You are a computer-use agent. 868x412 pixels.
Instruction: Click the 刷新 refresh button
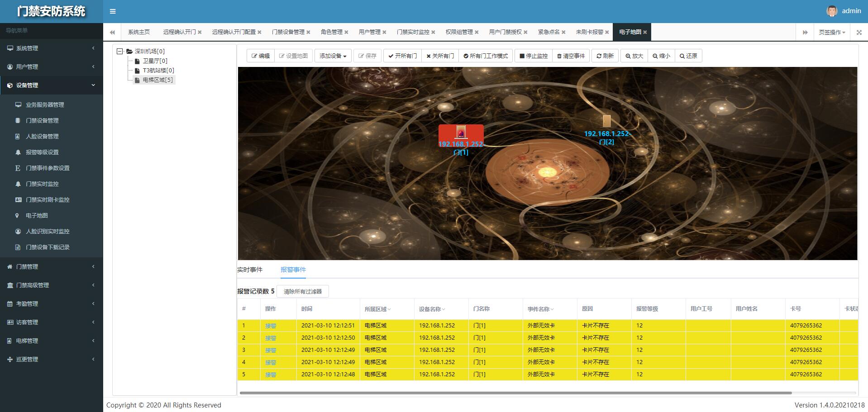point(605,56)
